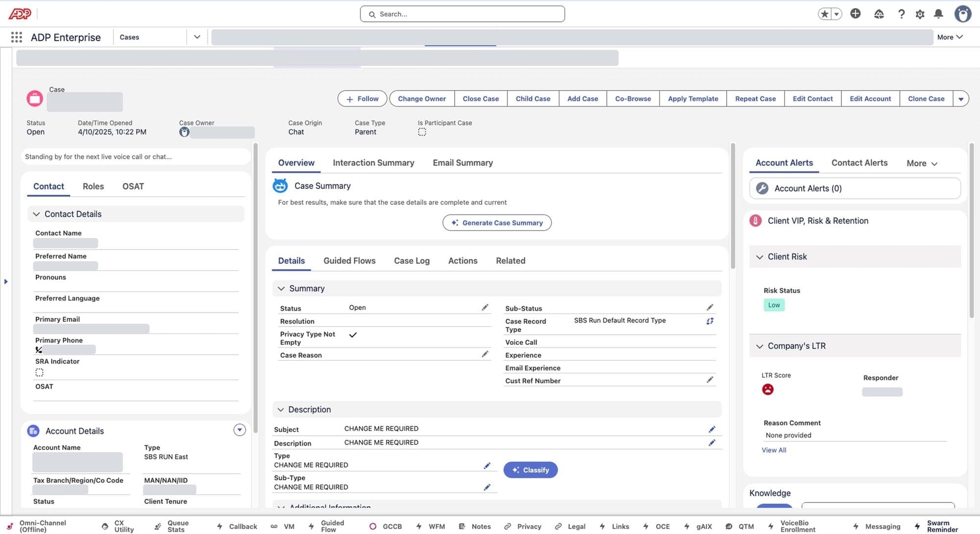Open the Case Log tab
The height and width of the screenshot is (534, 980).
pyautogui.click(x=412, y=261)
